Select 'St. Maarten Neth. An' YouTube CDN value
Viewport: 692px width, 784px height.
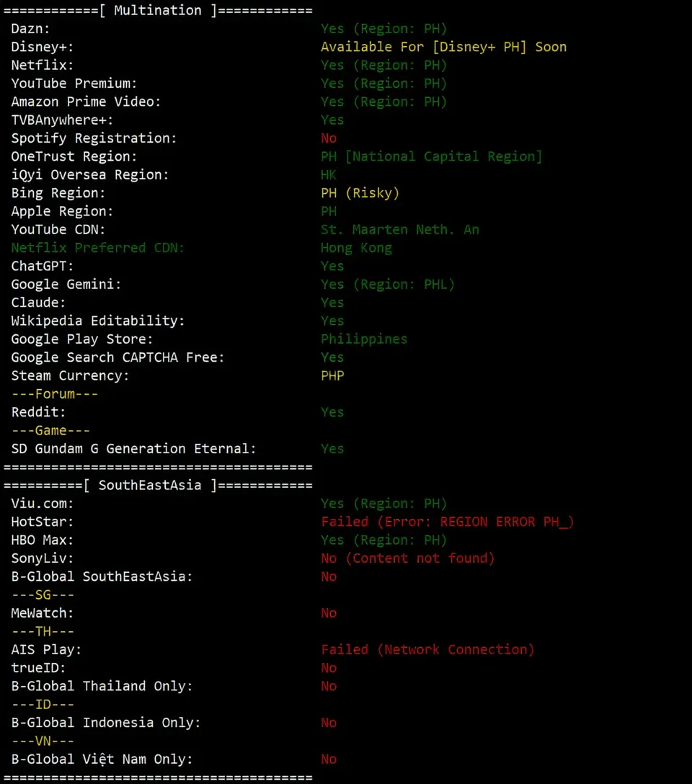400,229
